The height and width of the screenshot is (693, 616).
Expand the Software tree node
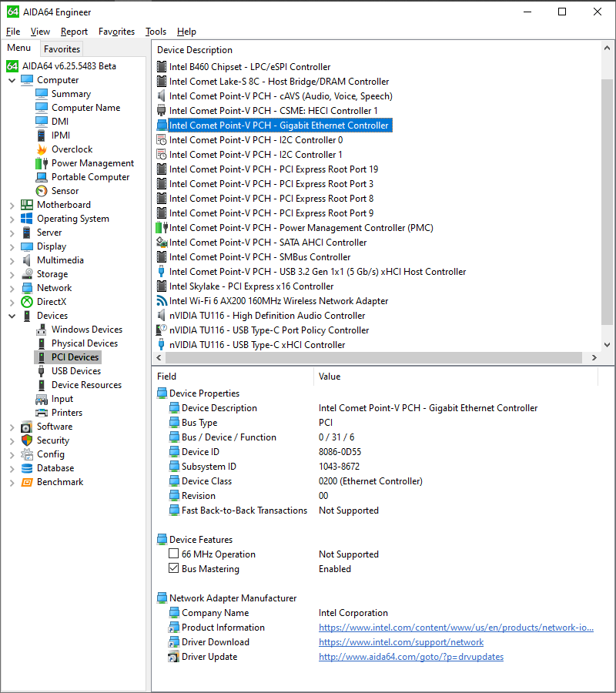(x=12, y=427)
